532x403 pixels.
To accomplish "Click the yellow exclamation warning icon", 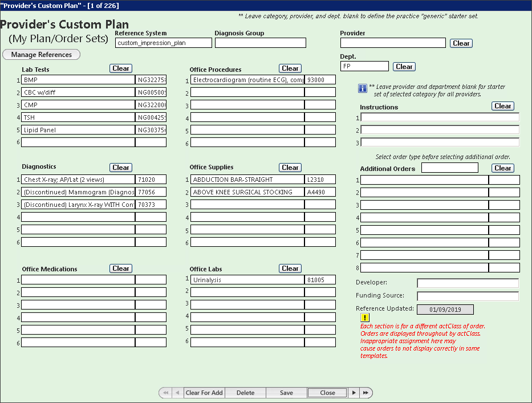I will click(365, 317).
